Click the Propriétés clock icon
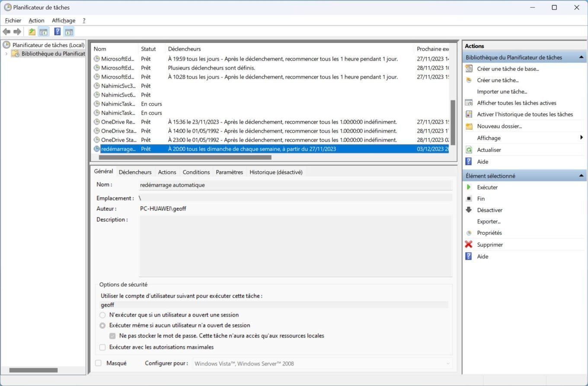The image size is (588, 386). pos(469,233)
